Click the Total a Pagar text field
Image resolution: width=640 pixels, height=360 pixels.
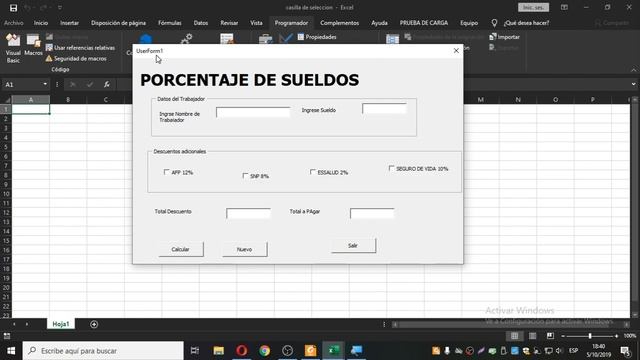[x=372, y=213]
